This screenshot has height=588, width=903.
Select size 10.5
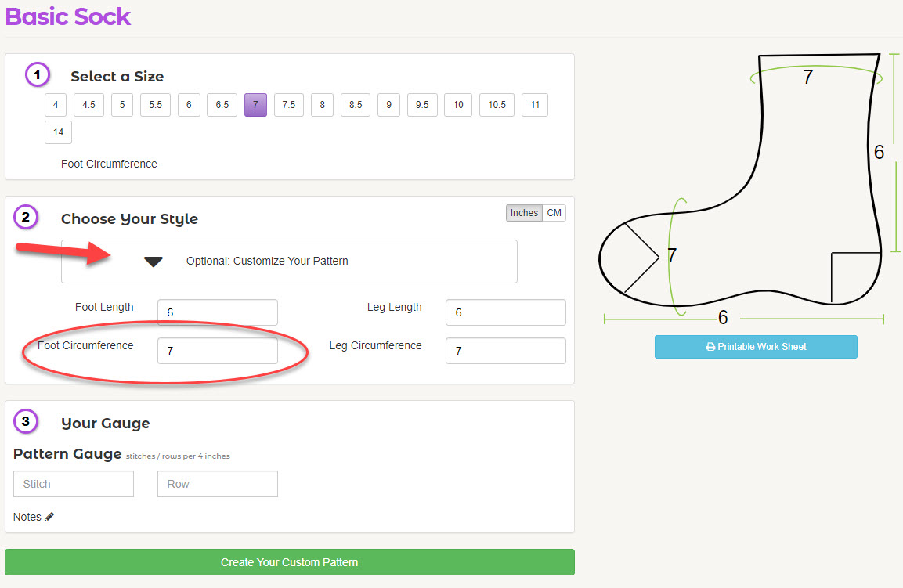click(x=497, y=105)
